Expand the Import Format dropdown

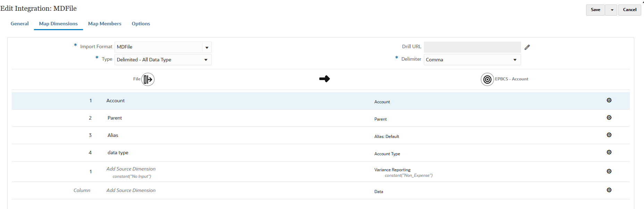coord(207,47)
